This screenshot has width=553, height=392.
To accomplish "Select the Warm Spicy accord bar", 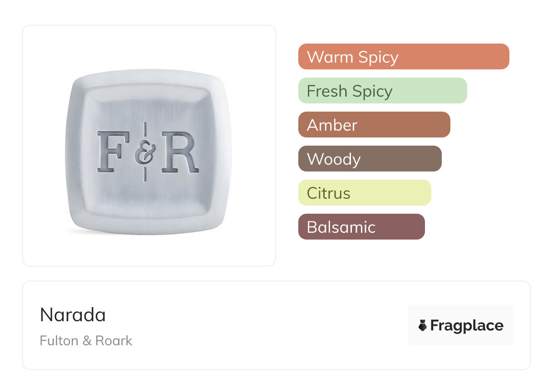I will click(403, 57).
